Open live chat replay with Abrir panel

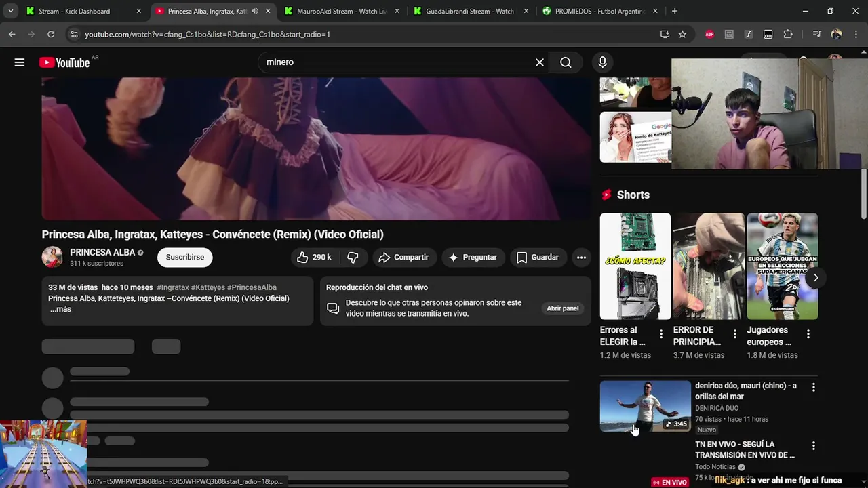click(563, 308)
